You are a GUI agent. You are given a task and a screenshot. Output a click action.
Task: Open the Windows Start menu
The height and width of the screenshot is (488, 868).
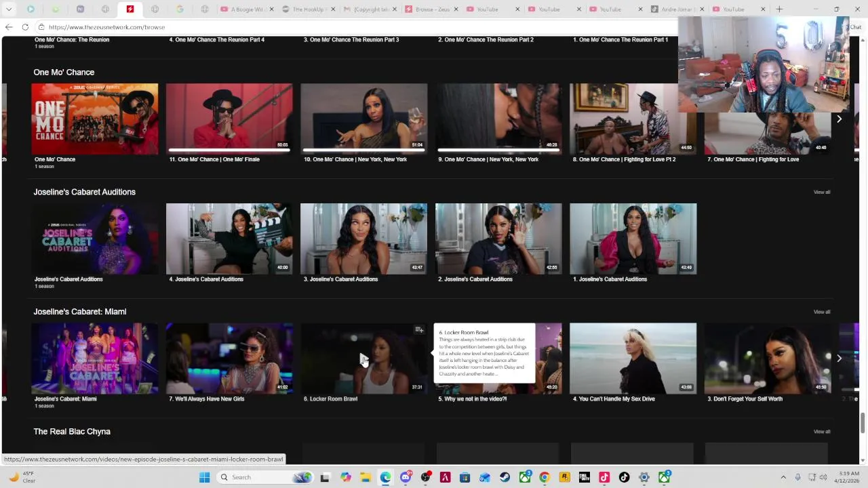coord(204,477)
